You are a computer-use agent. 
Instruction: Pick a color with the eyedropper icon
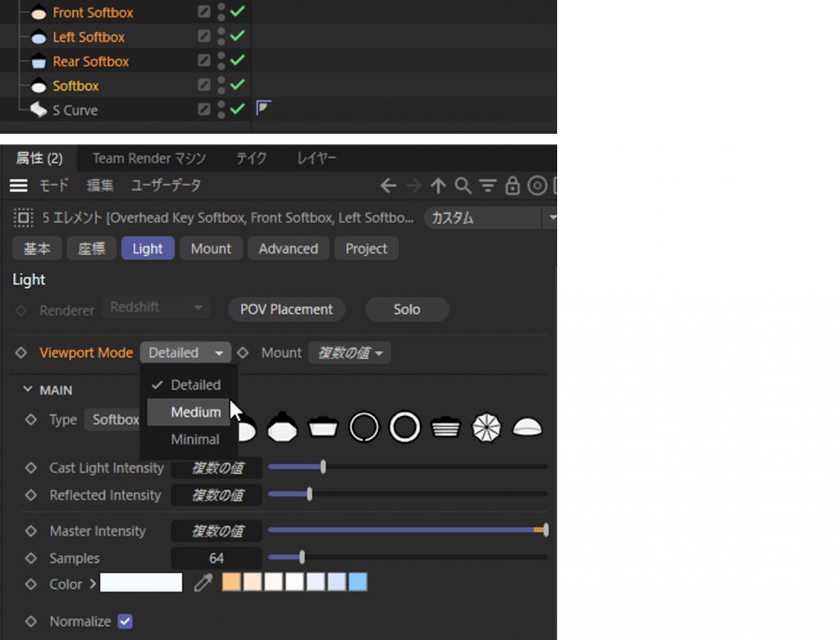tap(203, 583)
